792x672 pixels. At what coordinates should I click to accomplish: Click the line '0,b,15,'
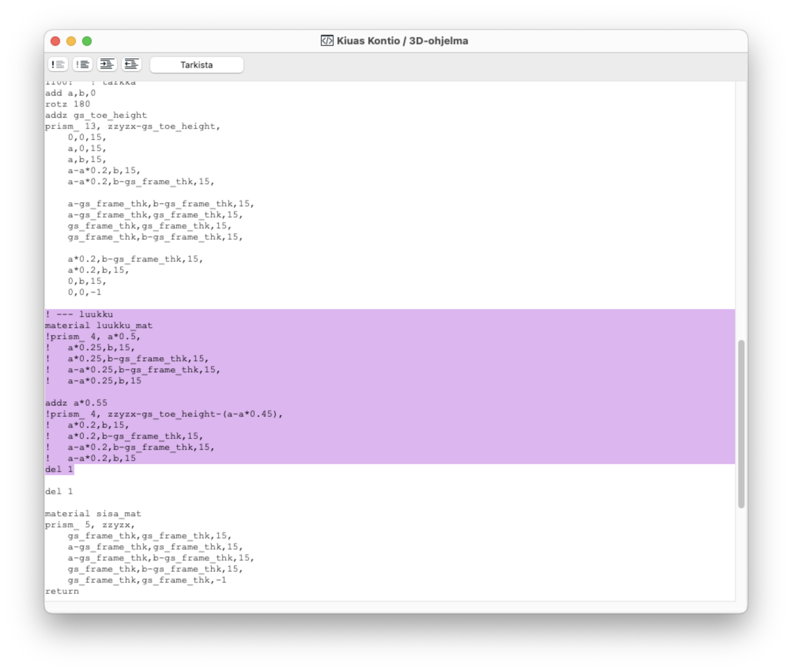point(87,281)
